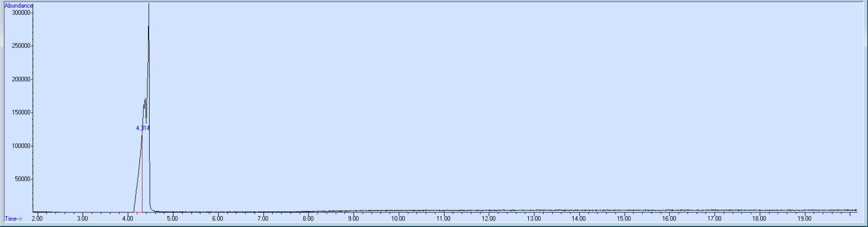
Task: Click the tallest chromatogram peak apex
Action: click(x=149, y=4)
